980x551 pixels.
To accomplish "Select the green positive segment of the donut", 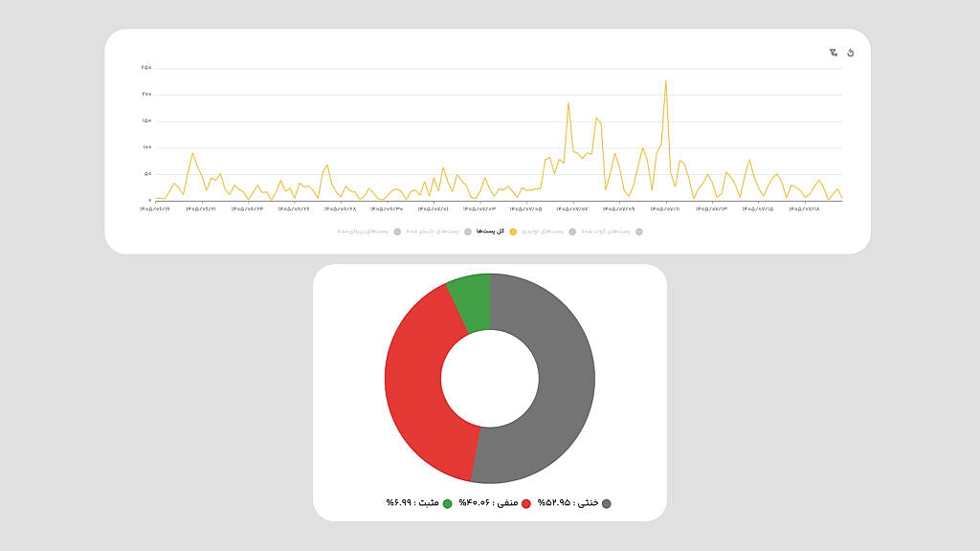I will [x=473, y=301].
